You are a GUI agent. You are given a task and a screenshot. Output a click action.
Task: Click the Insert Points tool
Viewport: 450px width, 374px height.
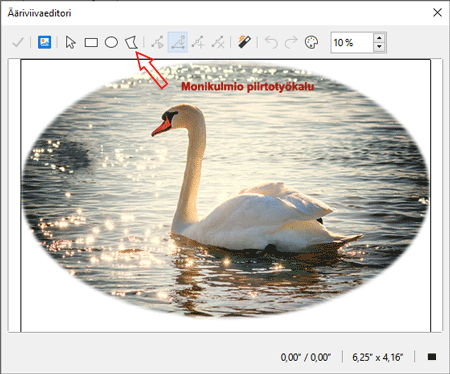(x=198, y=42)
